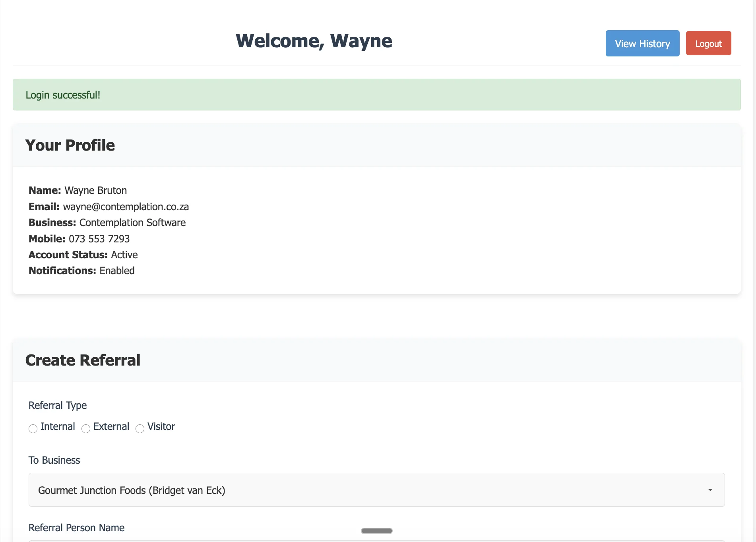Click the Create Referral section header
The height and width of the screenshot is (542, 756).
point(83,360)
